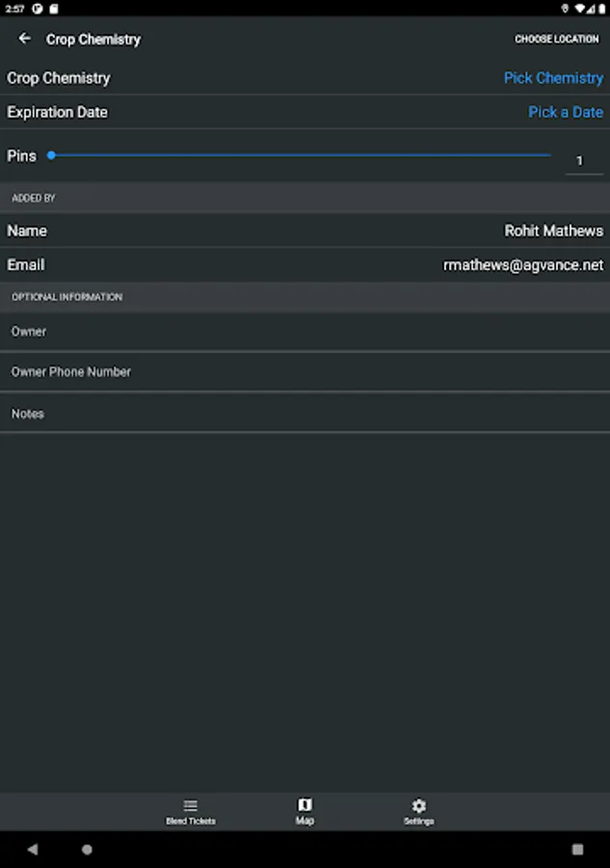Screen dimensions: 610x868
Task: Open the Pick a Date picker
Action: (565, 112)
